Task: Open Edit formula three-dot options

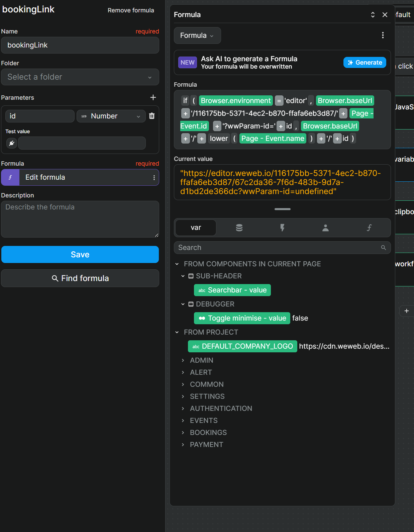Action: coord(154,178)
